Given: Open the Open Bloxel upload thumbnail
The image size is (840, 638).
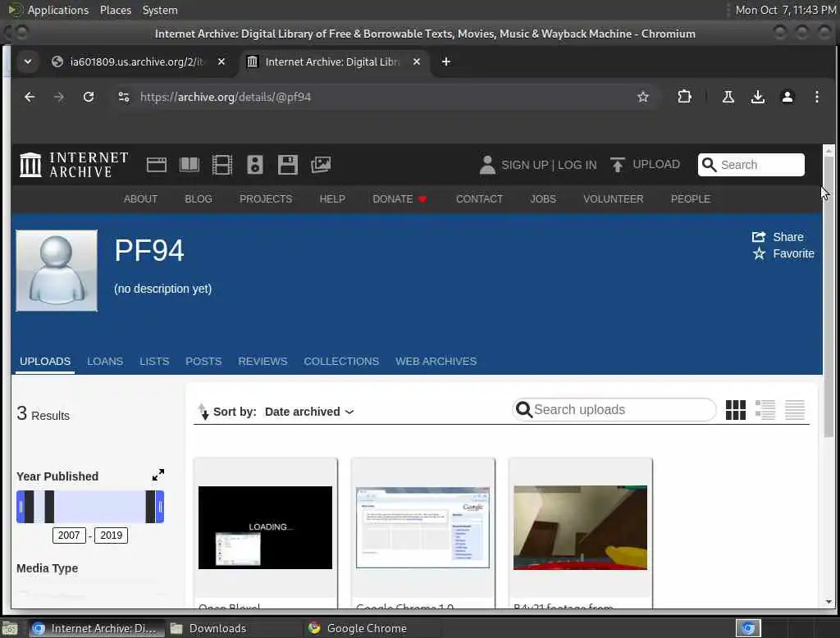Looking at the screenshot, I should pos(265,527).
